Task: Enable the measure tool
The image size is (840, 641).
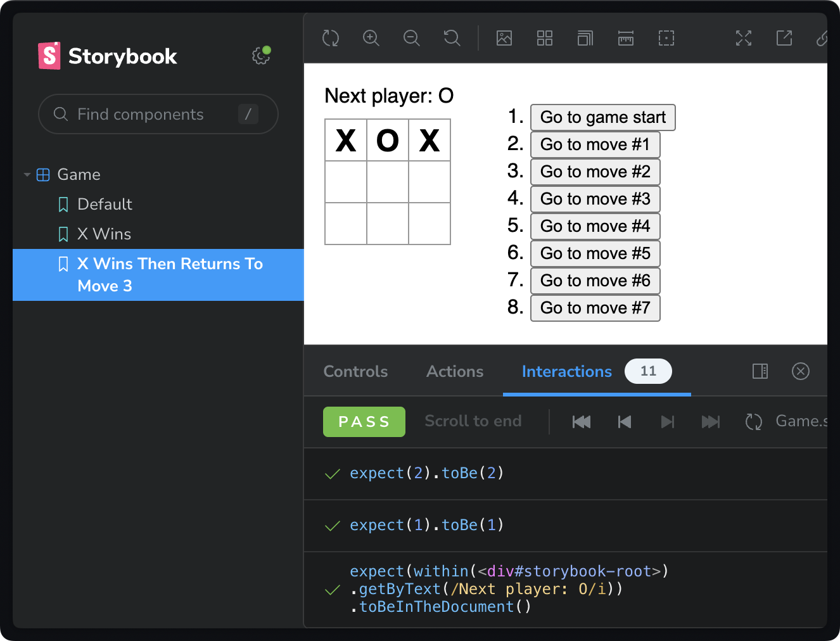Action: point(625,38)
